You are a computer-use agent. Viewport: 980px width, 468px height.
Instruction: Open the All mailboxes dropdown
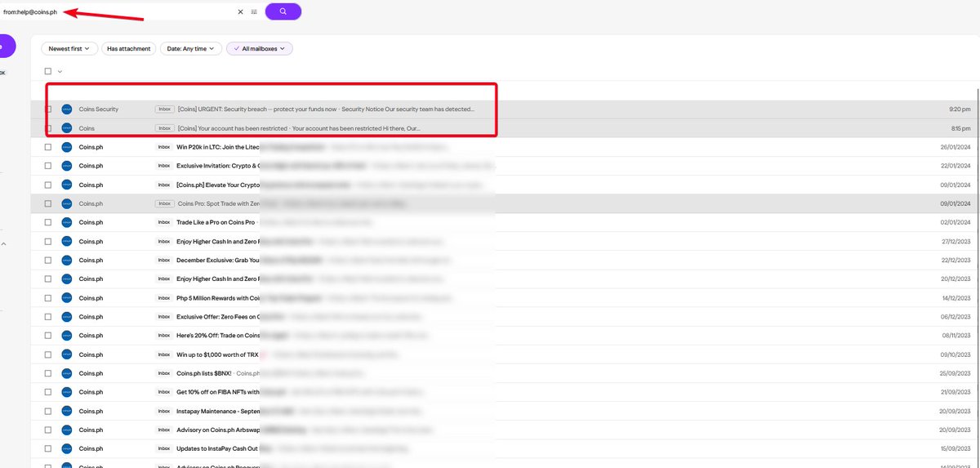coord(260,49)
